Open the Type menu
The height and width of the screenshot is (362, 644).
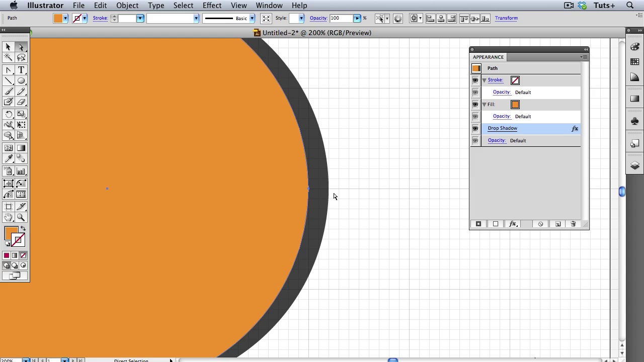[156, 6]
